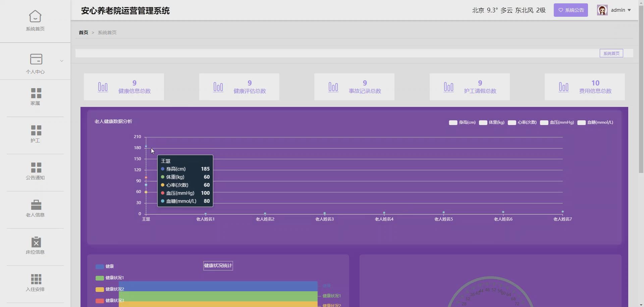
Task: Click the 床位信息 menu label
Action: 35,252
